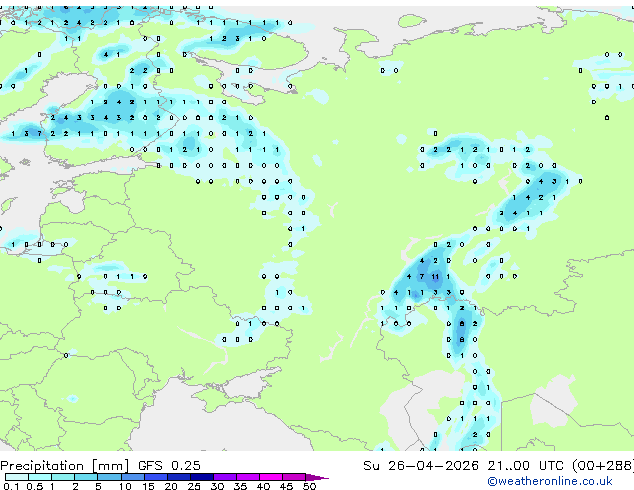Pick the 35–40 mm violet legend swatch
The image size is (634, 490).
pyautogui.click(x=248, y=477)
